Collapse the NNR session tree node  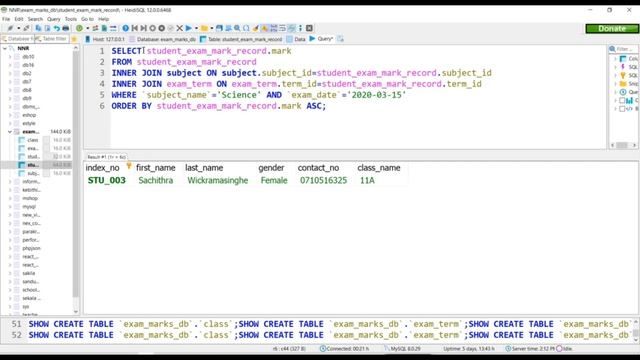[x=4, y=48]
